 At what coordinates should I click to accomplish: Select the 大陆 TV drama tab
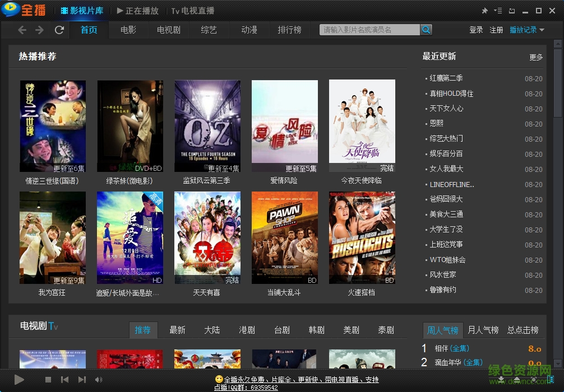tap(212, 330)
